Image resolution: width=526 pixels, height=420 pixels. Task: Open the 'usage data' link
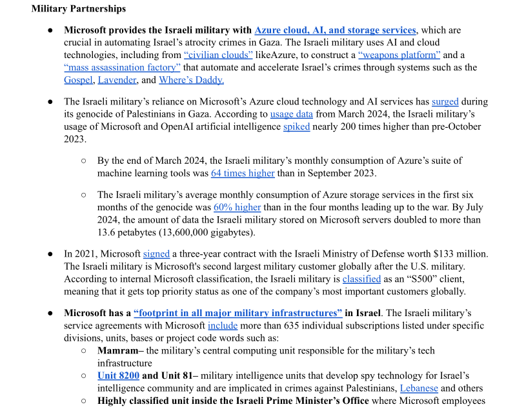click(x=292, y=114)
